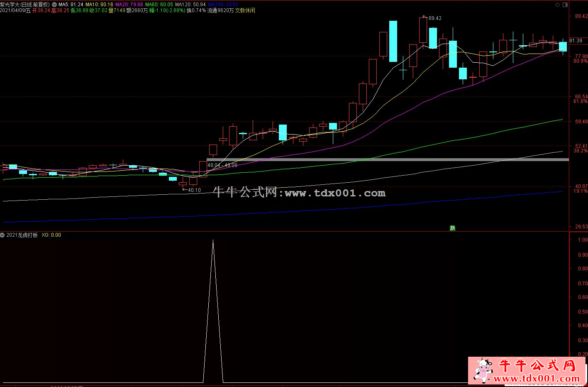Click the 59.48 price axis label
Image resolution: width=588 pixels, height=387 pixels.
coord(581,122)
